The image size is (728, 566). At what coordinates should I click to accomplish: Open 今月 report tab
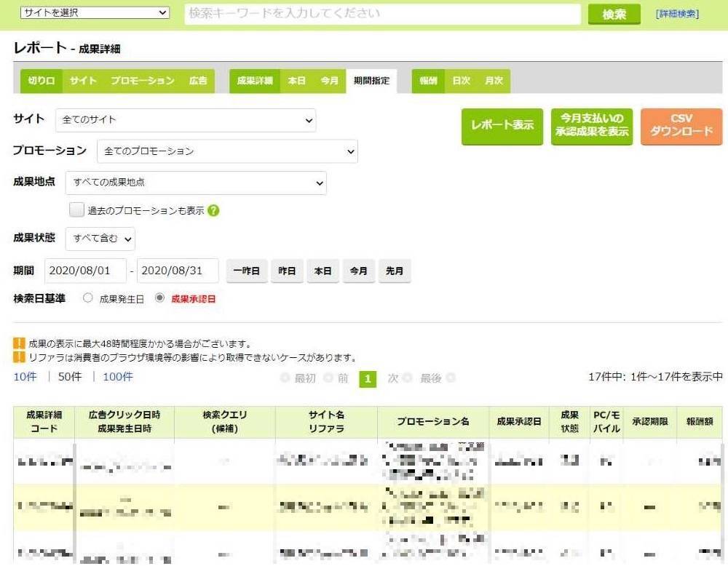click(330, 81)
